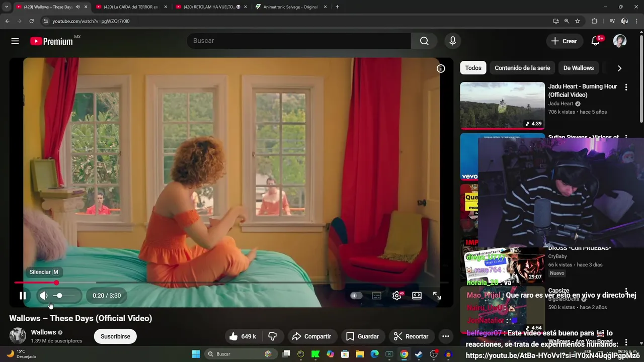Image resolution: width=644 pixels, height=362 pixels.
Task: Dislike the video with thumbs down
Action: point(273,336)
